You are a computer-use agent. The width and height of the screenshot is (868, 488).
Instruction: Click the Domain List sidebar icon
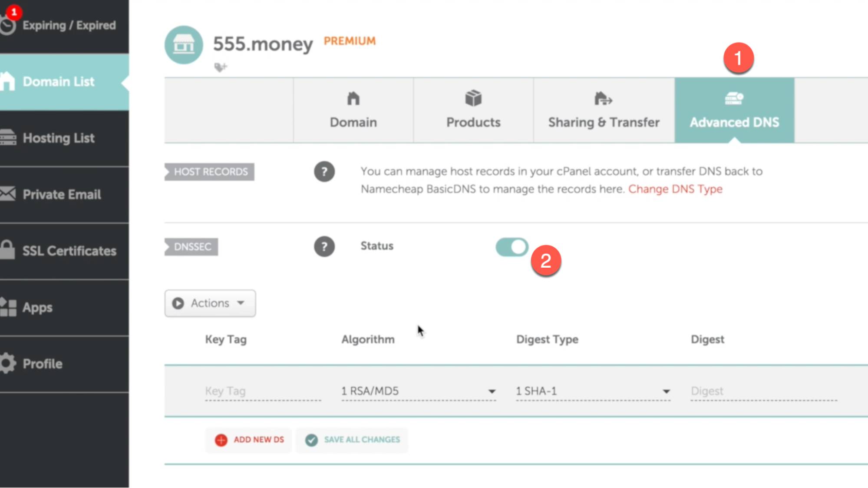point(8,82)
